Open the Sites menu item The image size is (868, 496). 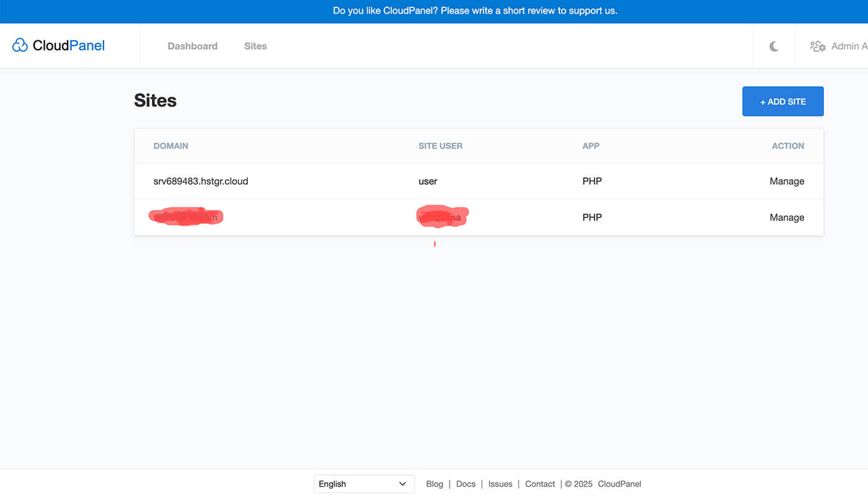[x=255, y=46]
